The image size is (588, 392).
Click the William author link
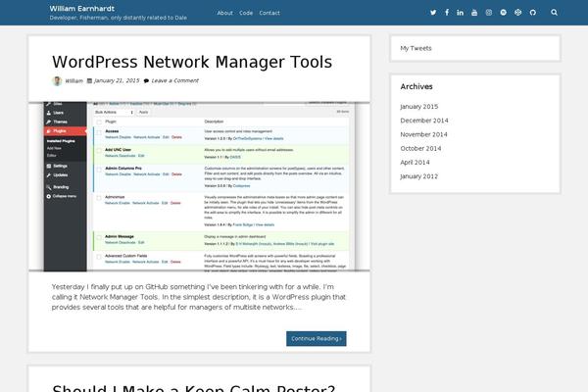[73, 80]
